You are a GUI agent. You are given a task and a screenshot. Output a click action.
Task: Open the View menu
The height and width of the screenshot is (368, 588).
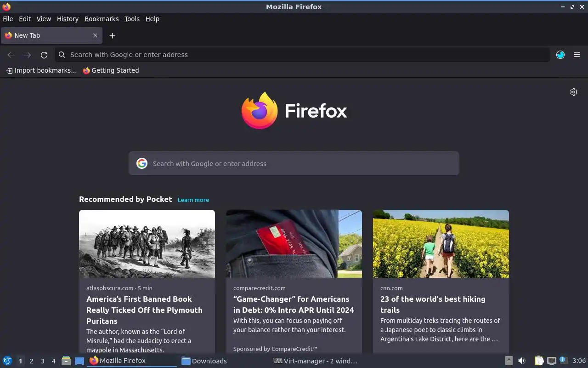tap(44, 19)
